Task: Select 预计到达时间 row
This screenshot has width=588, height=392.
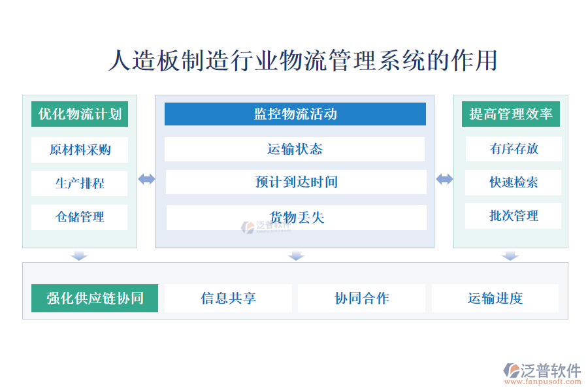Action: 296,182
